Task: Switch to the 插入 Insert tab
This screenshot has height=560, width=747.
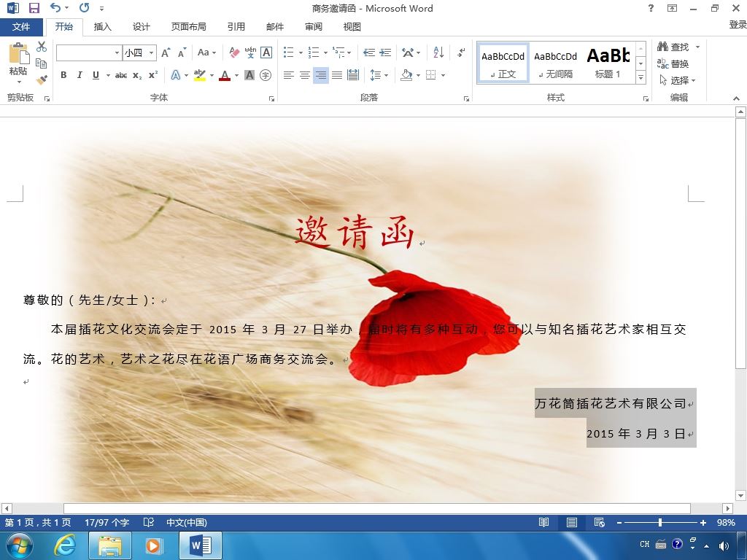Action: coord(102,27)
